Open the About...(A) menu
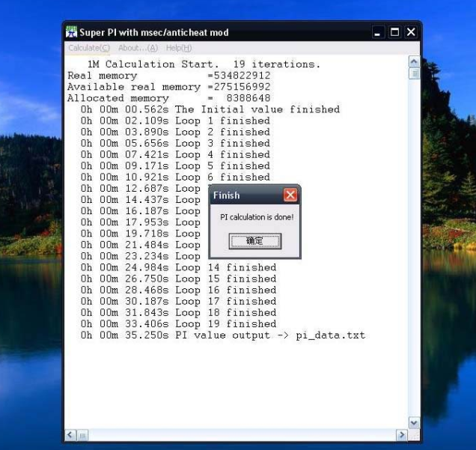476x450 pixels. [x=138, y=48]
